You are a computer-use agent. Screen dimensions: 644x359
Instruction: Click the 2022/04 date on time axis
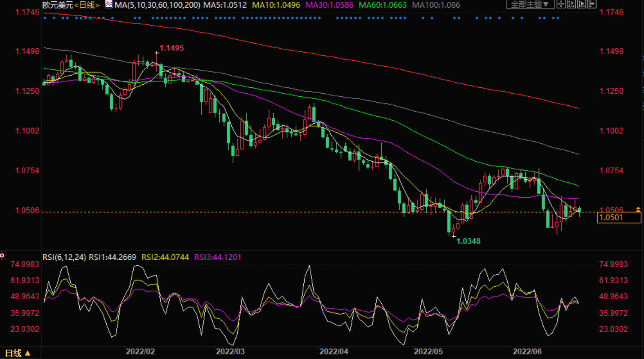pyautogui.click(x=333, y=352)
